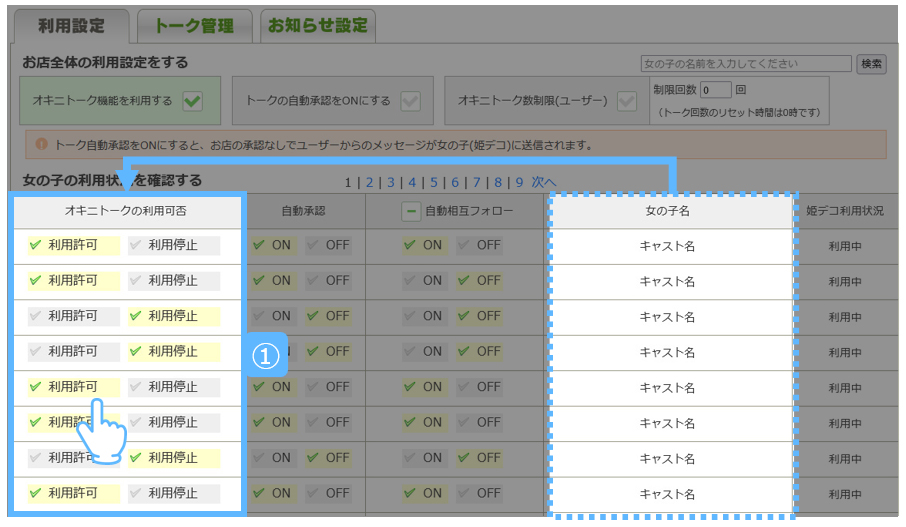Enable the トークの自動承認をONにする checkbox
906x527 pixels.
pyautogui.click(x=410, y=101)
